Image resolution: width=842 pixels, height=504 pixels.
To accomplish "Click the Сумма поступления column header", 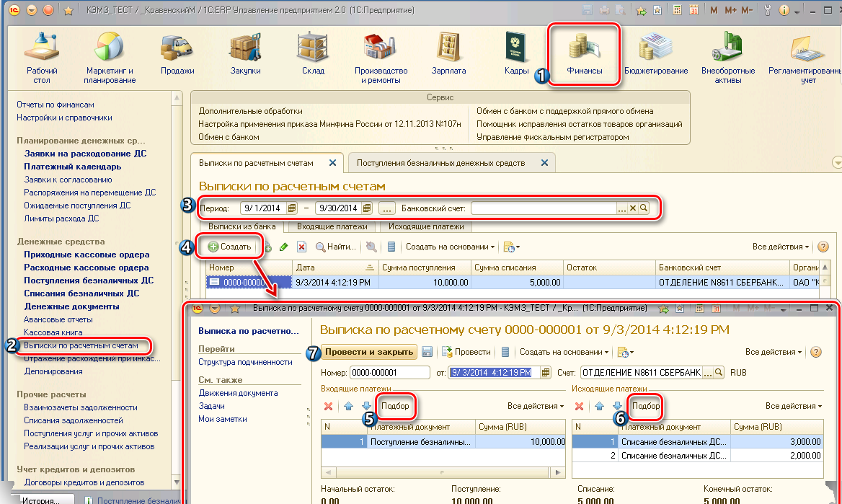I will pyautogui.click(x=423, y=268).
